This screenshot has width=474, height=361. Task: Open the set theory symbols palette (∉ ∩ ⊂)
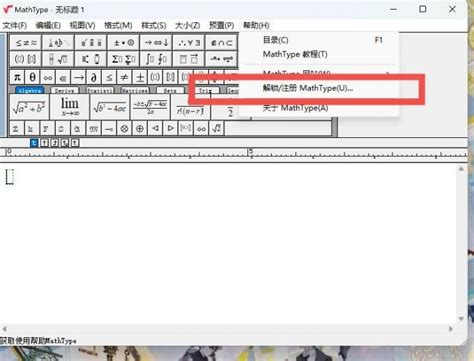point(222,43)
